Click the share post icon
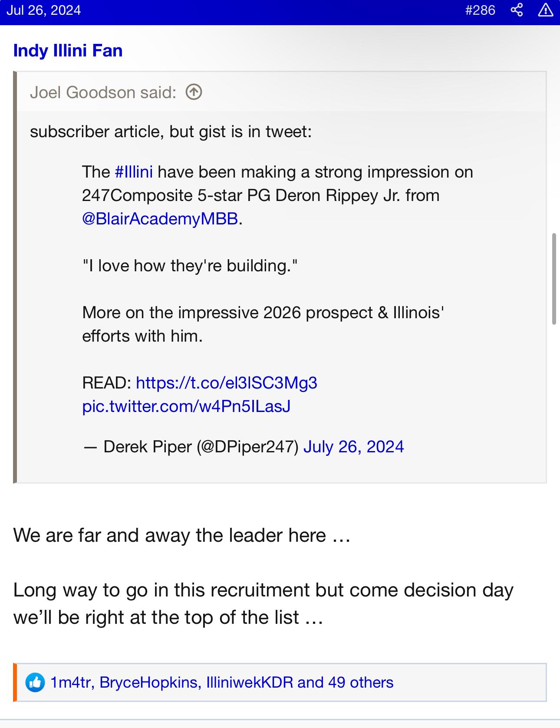 tap(517, 10)
